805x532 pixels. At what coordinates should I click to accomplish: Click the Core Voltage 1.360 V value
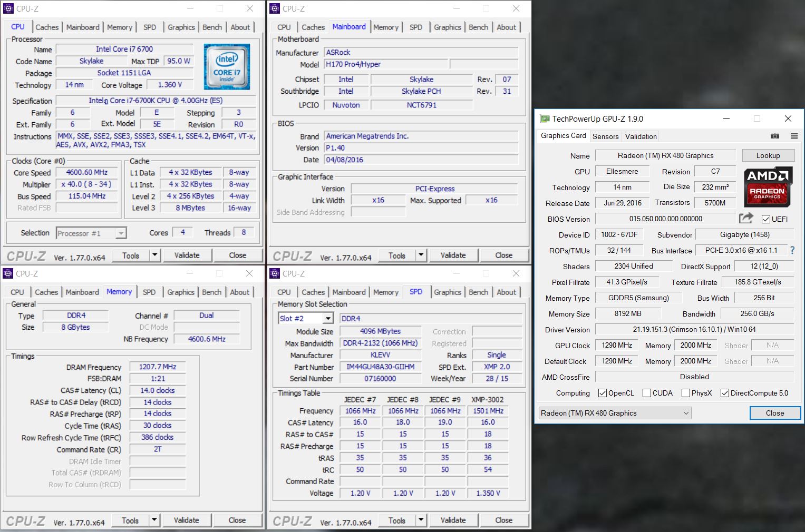click(x=170, y=84)
